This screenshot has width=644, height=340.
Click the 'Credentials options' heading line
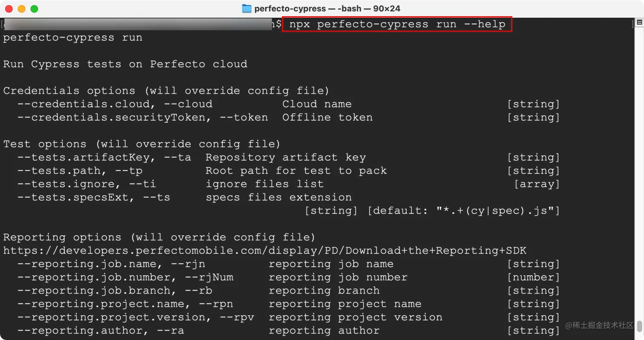[x=166, y=91]
